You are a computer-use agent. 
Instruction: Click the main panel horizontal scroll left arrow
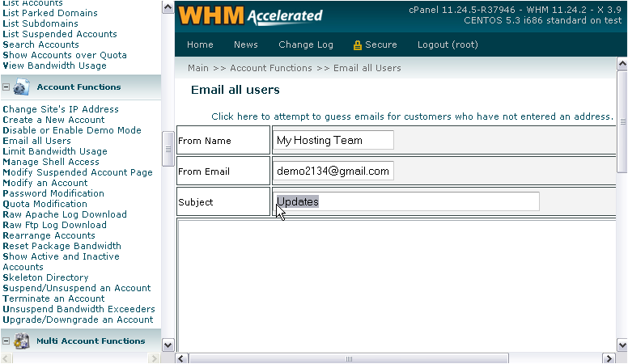click(x=181, y=358)
